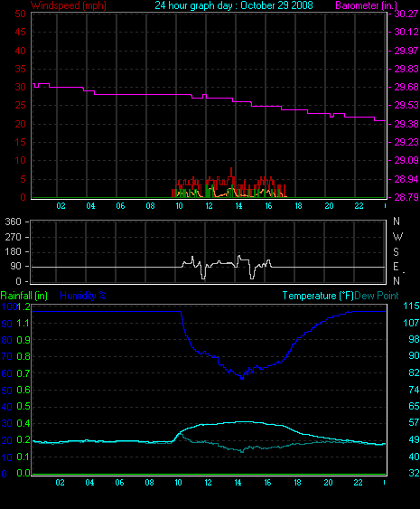The height and width of the screenshot is (509, 420).
Task: Click the 'Windspeed (mph)' axis title
Action: click(x=69, y=5)
